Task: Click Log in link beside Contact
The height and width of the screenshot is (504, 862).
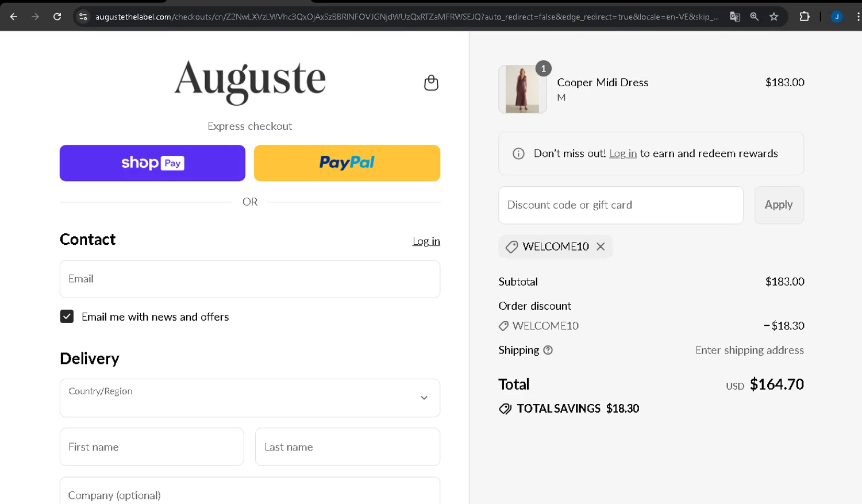Action: pos(426,241)
